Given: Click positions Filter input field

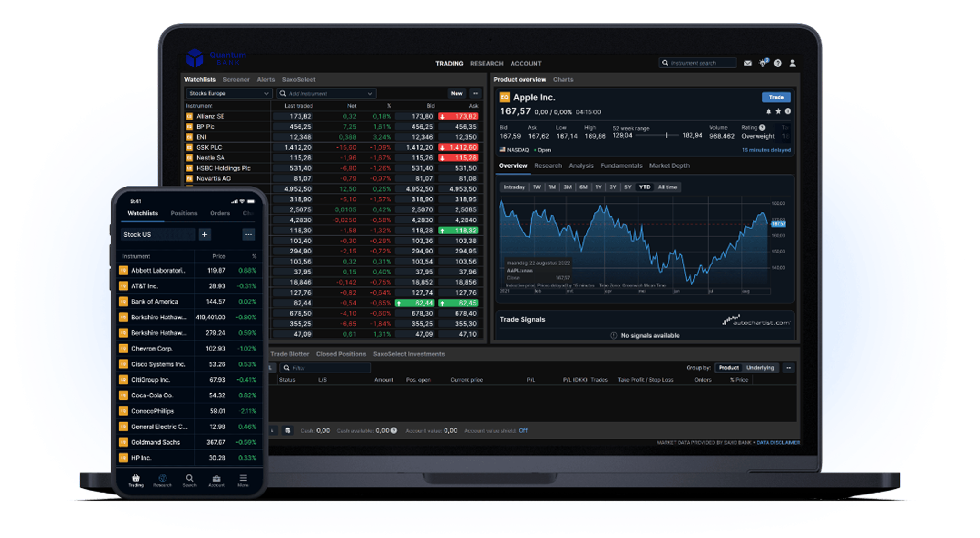Looking at the screenshot, I should [325, 368].
